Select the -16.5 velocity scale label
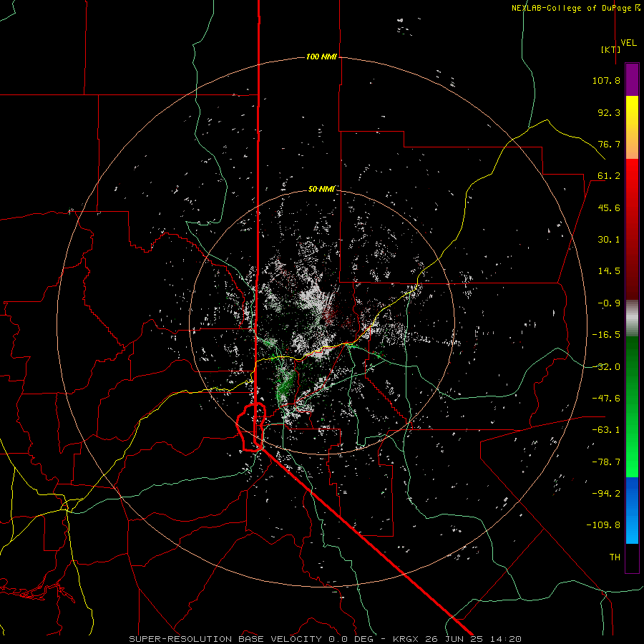This screenshot has height=644, width=644. pyautogui.click(x=606, y=335)
